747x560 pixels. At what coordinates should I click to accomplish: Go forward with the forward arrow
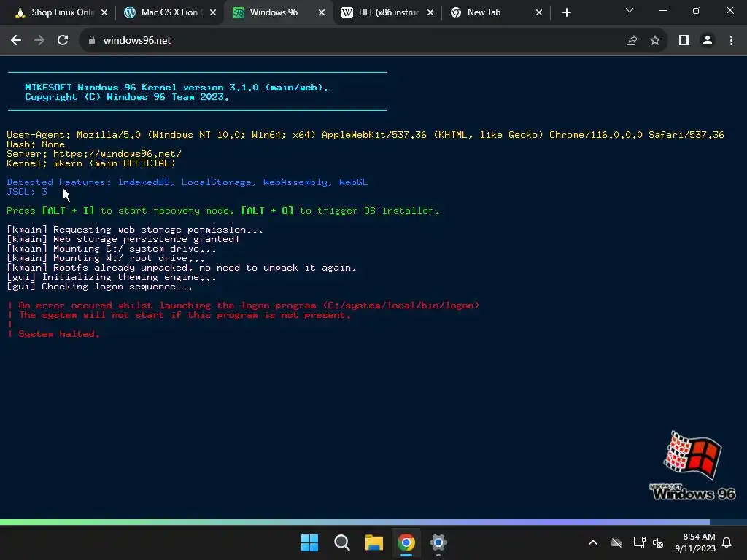[39, 41]
